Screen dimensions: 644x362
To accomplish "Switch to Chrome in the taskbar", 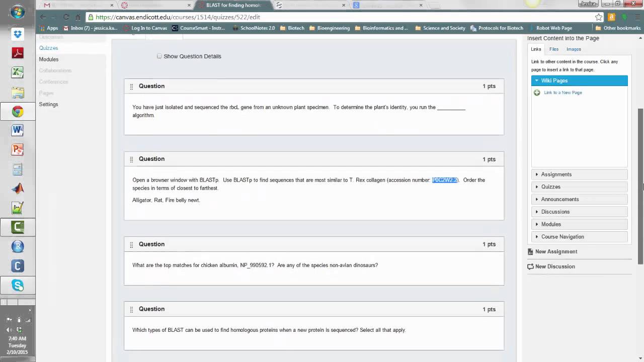I will pos(18,112).
